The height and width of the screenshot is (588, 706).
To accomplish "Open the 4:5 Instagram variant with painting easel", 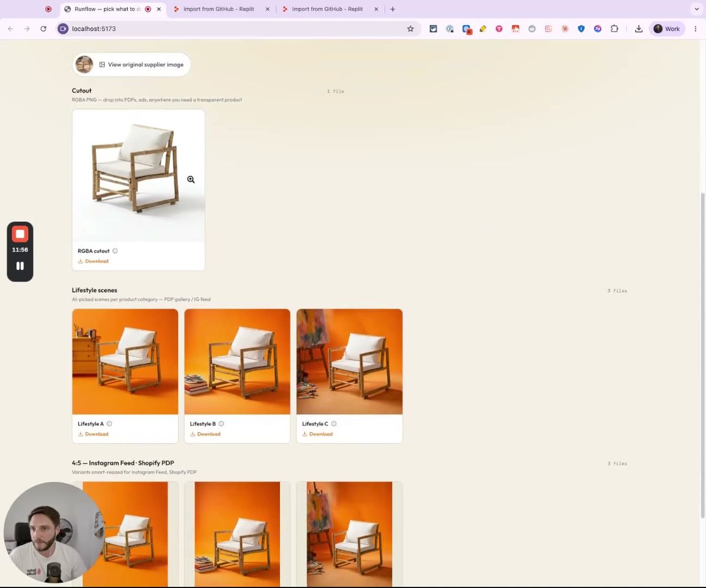I will click(349, 534).
